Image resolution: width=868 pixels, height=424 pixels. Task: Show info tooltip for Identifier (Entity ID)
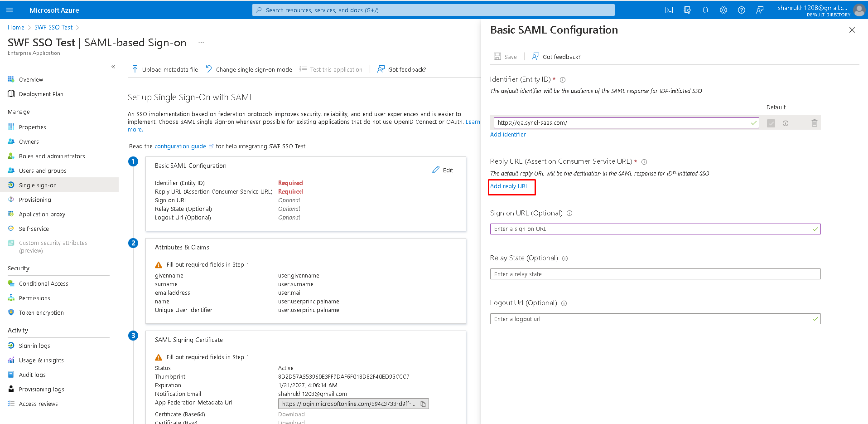(563, 80)
